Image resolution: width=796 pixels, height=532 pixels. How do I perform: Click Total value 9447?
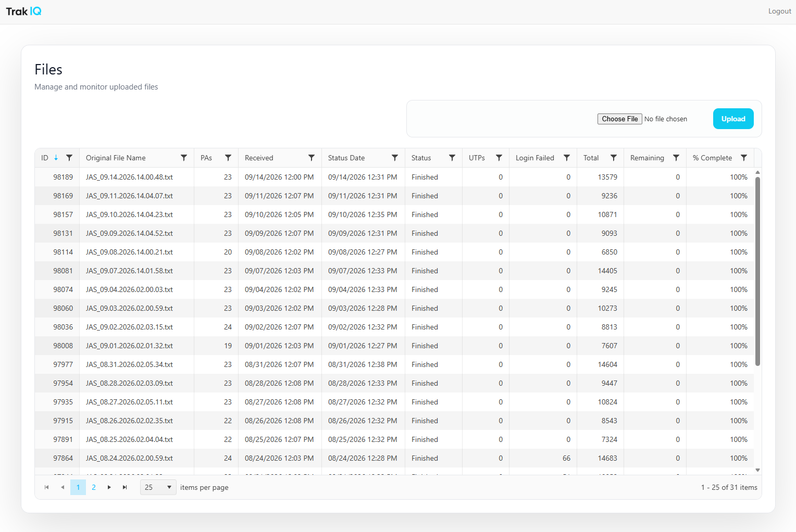(x=610, y=383)
